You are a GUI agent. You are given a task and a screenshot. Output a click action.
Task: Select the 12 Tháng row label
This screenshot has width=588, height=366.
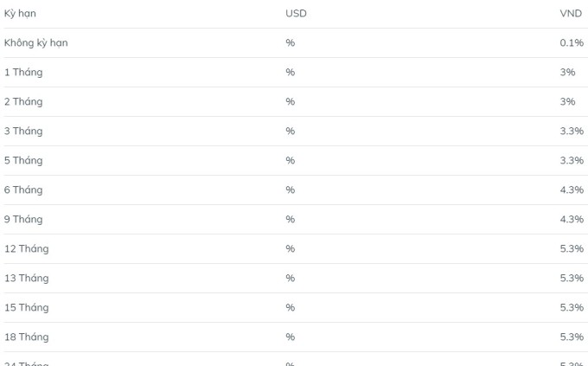26,249
